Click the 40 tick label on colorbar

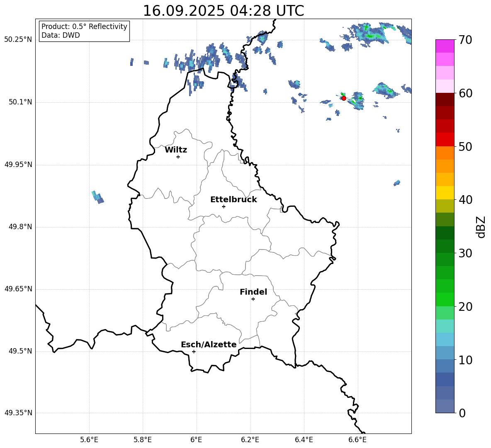pyautogui.click(x=465, y=200)
